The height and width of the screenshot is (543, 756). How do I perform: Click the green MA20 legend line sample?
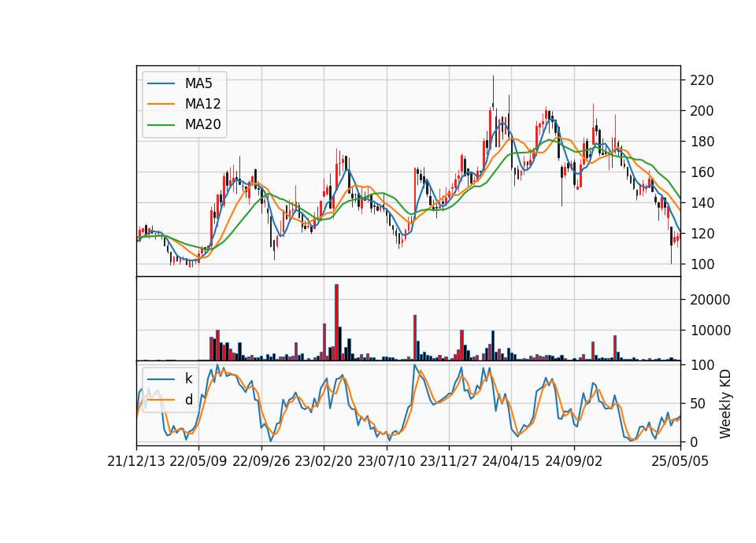coord(161,125)
